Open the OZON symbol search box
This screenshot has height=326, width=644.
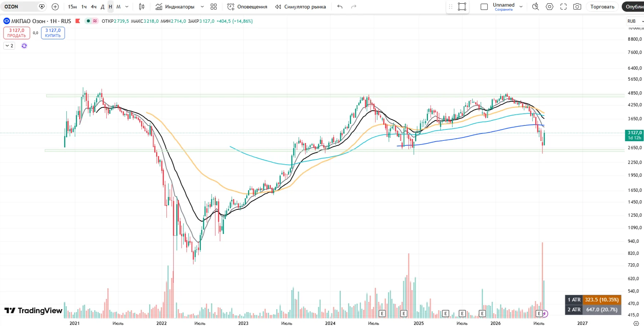(20, 7)
